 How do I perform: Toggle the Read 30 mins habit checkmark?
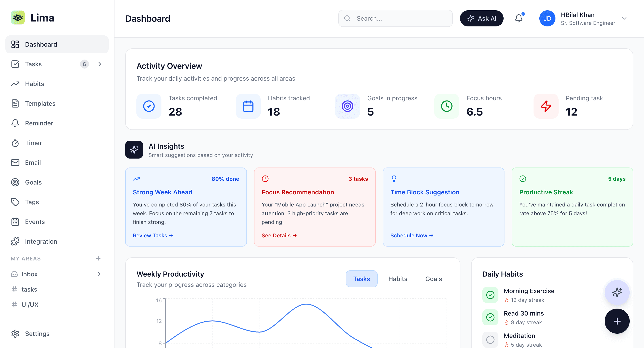(x=490, y=317)
